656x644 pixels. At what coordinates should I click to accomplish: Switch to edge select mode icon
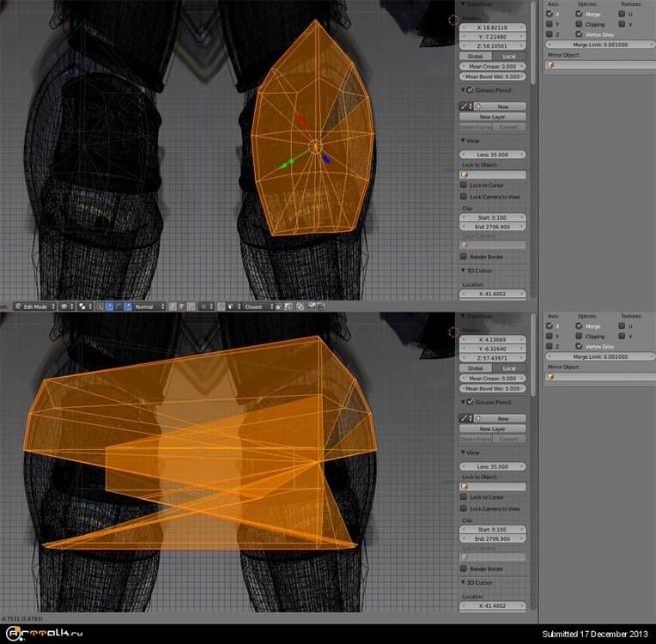pos(181,307)
